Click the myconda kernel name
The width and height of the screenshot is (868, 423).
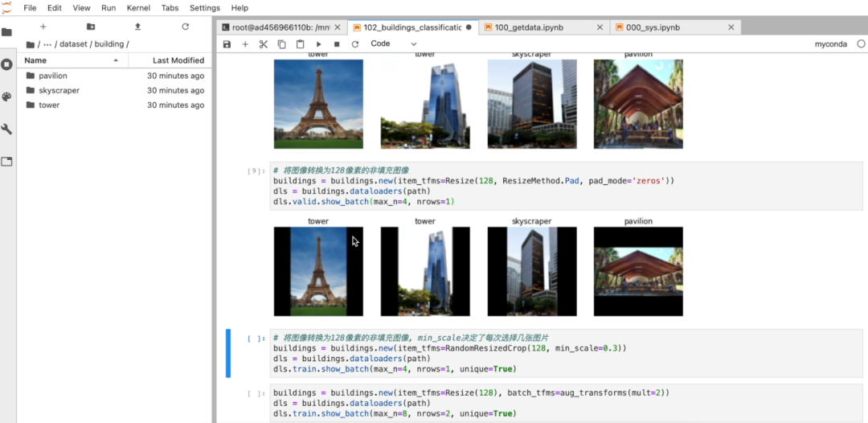831,44
